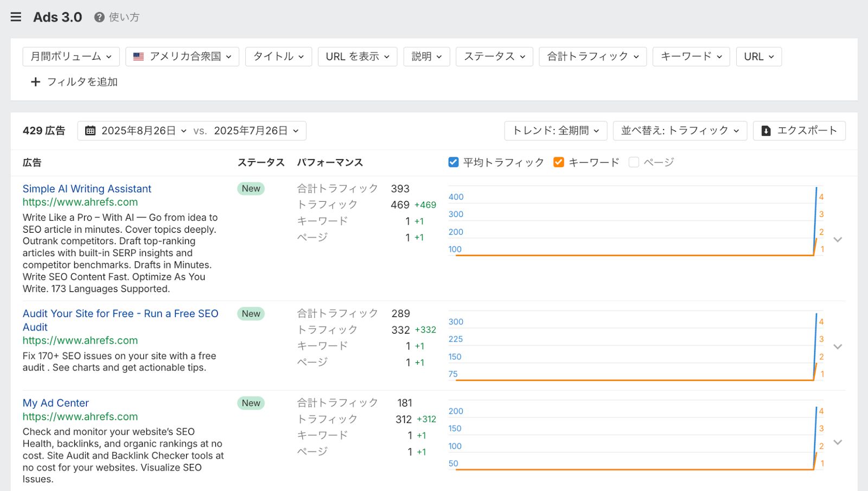Open the 並べ替え: トラフィック sort dropdown
The image size is (868, 491).
tap(679, 131)
